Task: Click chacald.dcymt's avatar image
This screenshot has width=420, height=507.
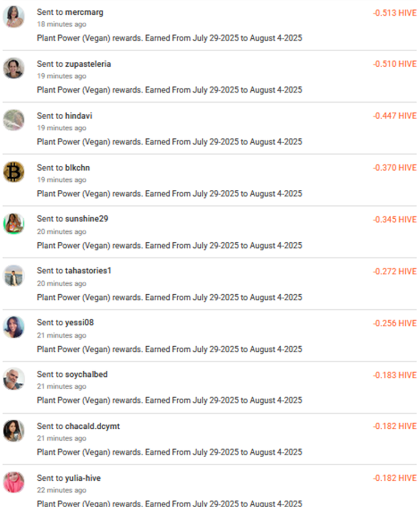Action: click(x=14, y=430)
